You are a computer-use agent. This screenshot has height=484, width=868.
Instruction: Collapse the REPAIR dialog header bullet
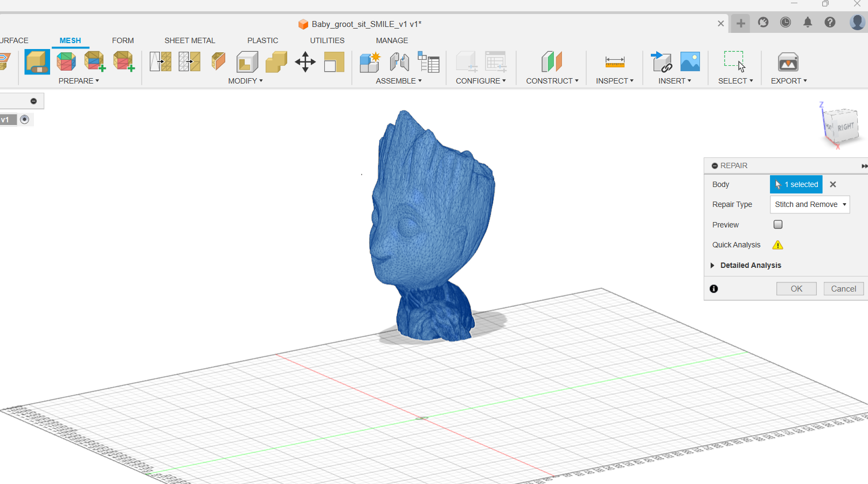(714, 166)
